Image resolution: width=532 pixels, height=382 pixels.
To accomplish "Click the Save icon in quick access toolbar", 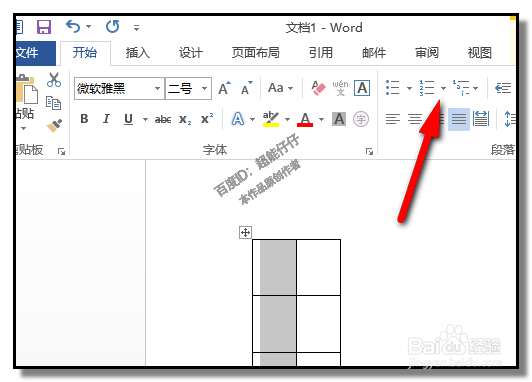I will point(44,27).
